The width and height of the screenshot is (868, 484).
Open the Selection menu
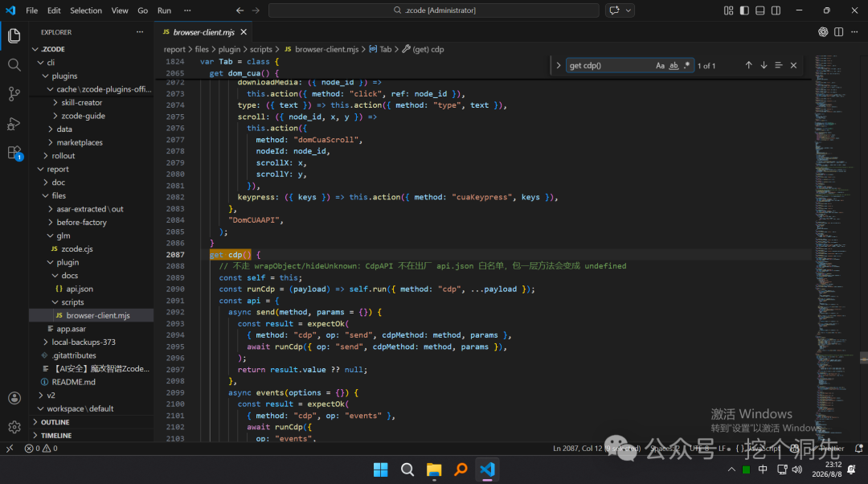[x=86, y=10]
